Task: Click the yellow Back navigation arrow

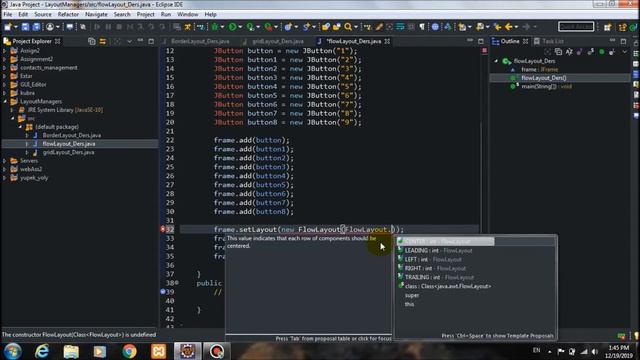Action: [509, 27]
